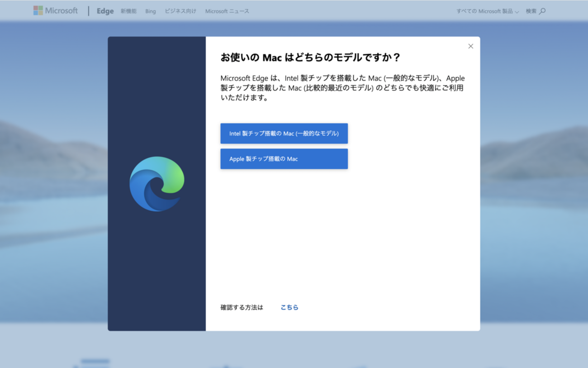Choose Apple 製チップ搭載の Mac button

284,159
